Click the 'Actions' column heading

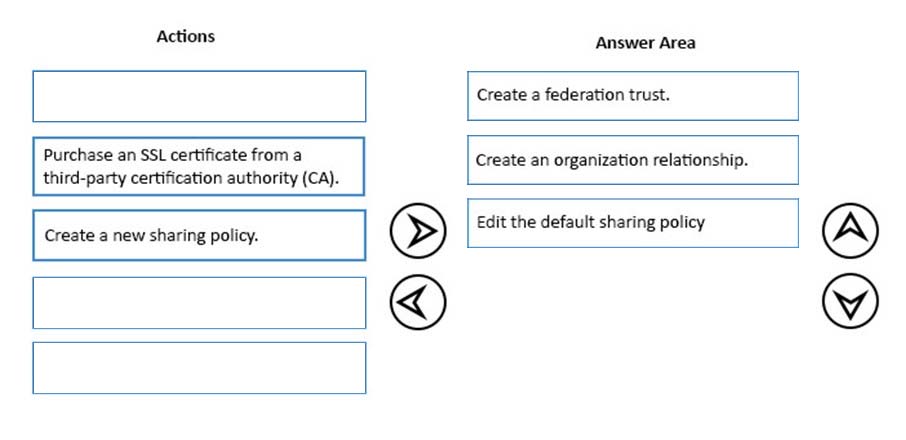pyautogui.click(x=185, y=36)
